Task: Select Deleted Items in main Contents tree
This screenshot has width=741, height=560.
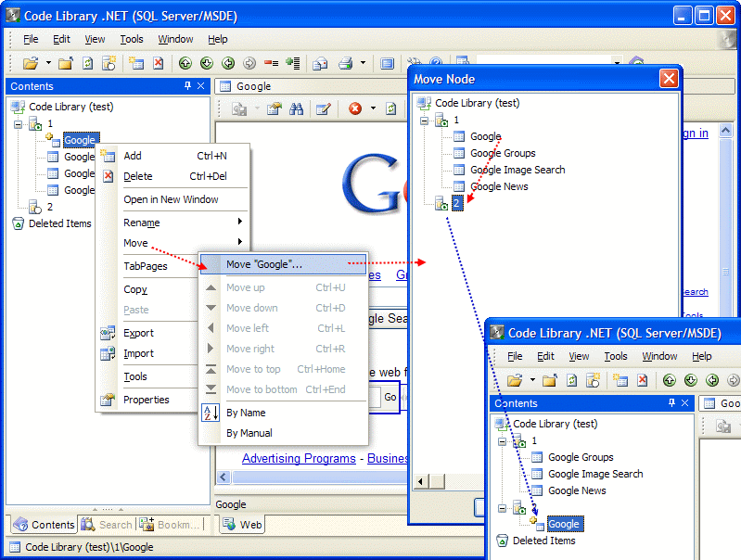Action: click(60, 223)
